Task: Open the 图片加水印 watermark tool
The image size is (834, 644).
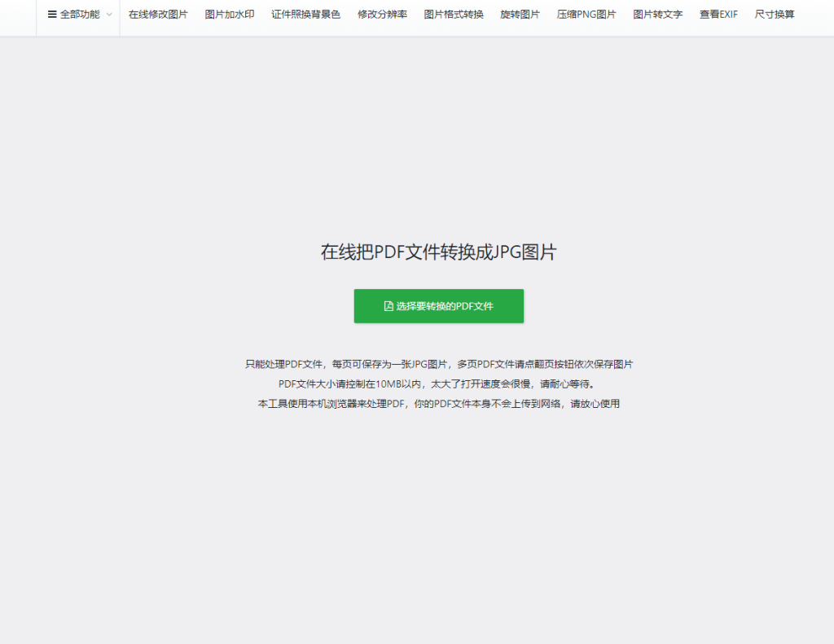Action: pyautogui.click(x=230, y=14)
